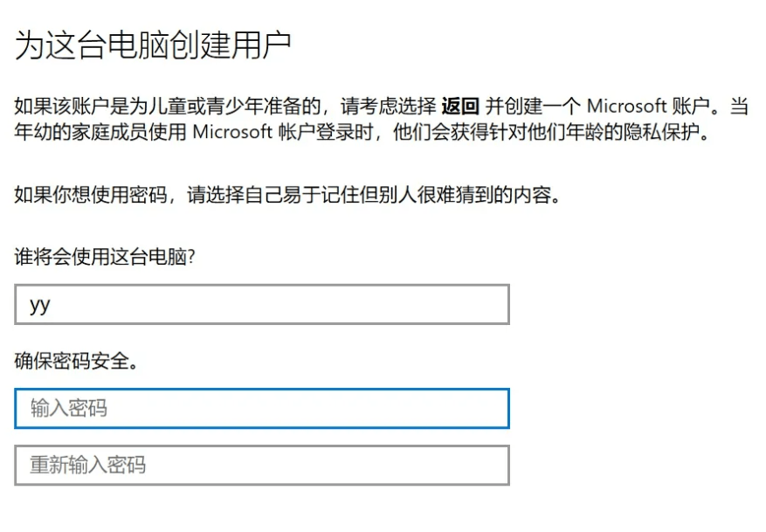Click the "确保密码安全。" label

tap(76, 361)
